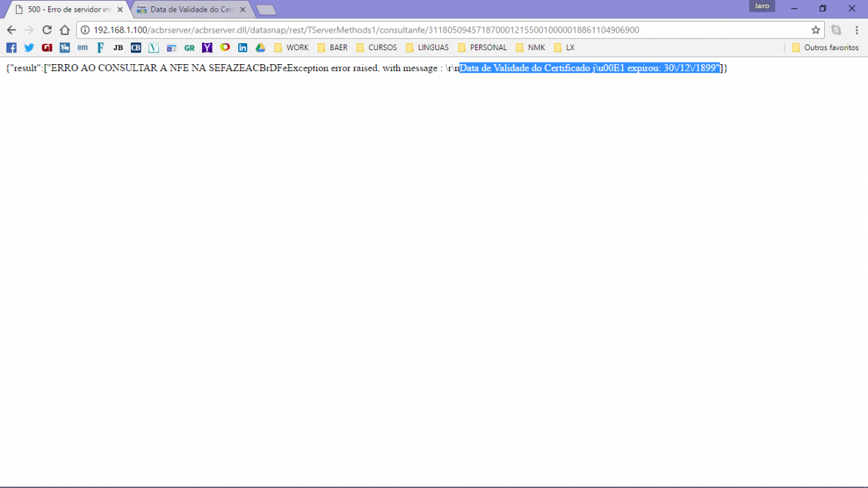The height and width of the screenshot is (488, 868).
Task: Open the Outros favoritos folder
Action: click(x=826, y=47)
